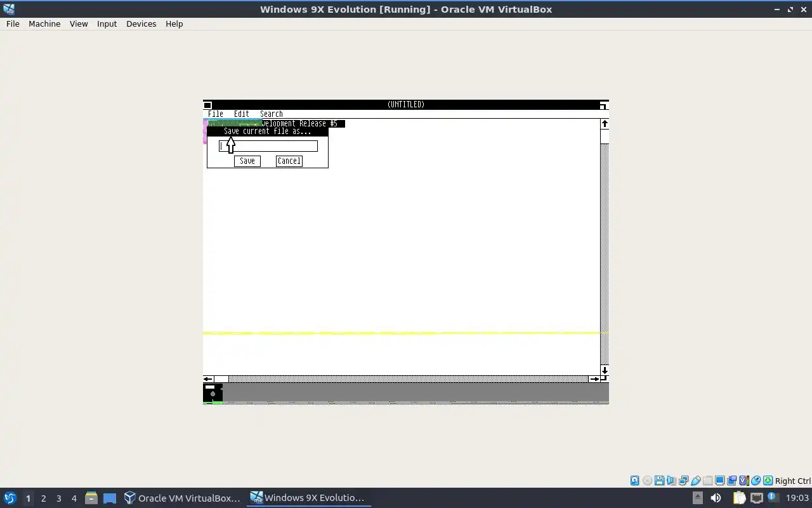This screenshot has height=508, width=812.
Task: Click the horizontal scrollbar right arrow
Action: (594, 379)
